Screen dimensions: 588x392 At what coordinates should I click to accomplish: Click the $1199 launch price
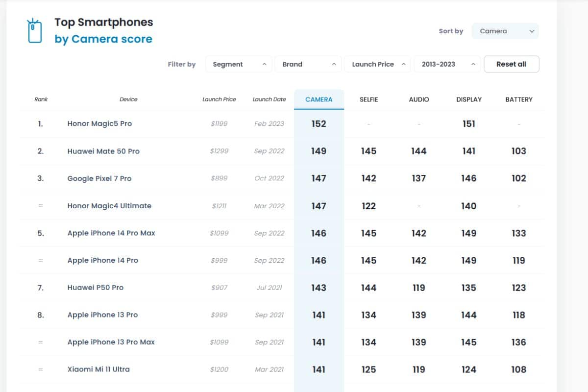pos(219,124)
